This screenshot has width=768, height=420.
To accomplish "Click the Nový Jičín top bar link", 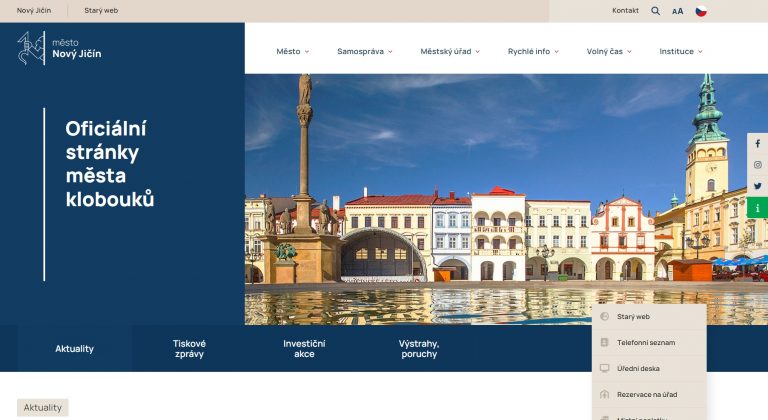I will click(34, 10).
